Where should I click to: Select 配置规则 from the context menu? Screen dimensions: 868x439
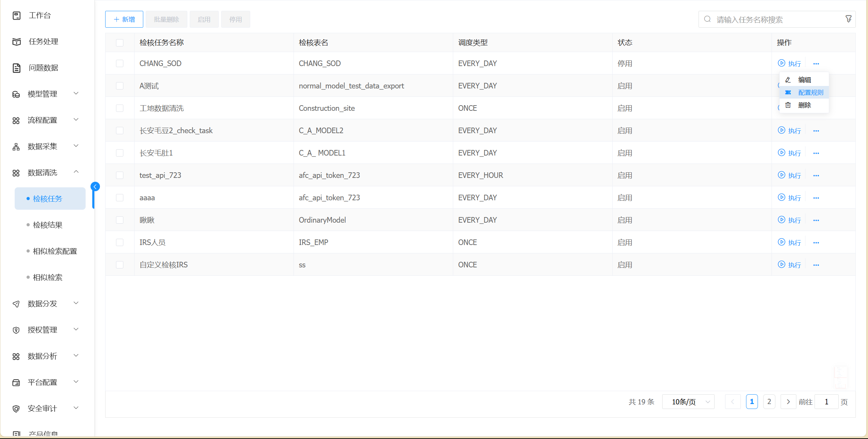[x=810, y=93]
